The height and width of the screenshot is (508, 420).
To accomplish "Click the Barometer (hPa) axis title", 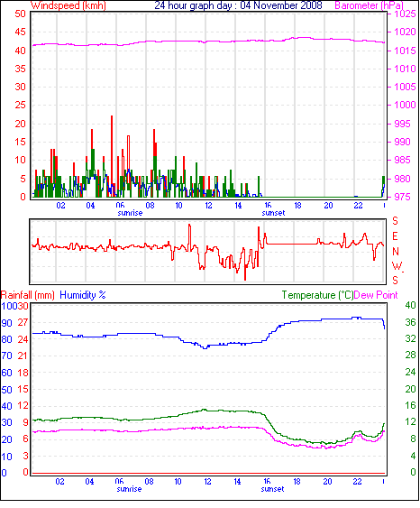I will pyautogui.click(x=370, y=5).
